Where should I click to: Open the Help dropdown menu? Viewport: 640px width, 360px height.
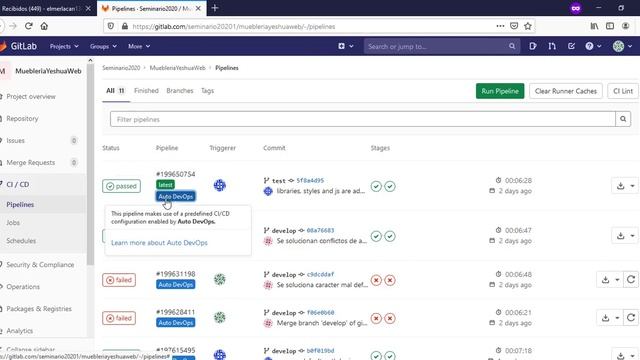pos(593,46)
